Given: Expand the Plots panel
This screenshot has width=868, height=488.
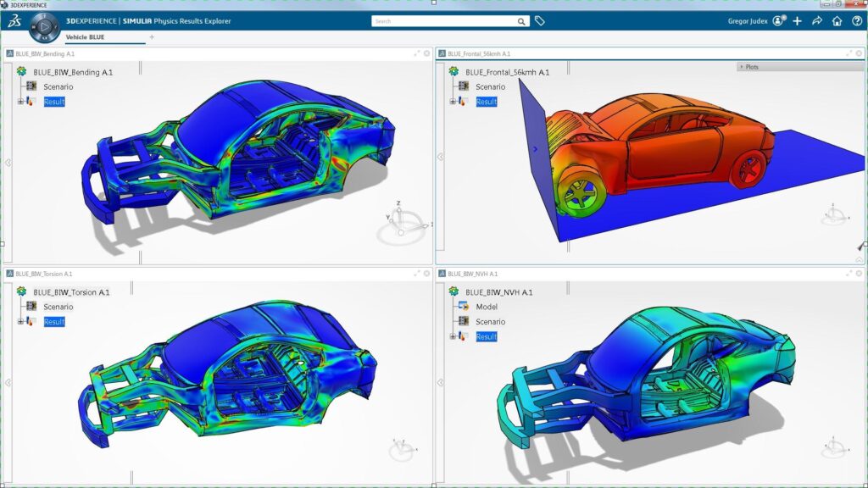Looking at the screenshot, I should [x=743, y=66].
